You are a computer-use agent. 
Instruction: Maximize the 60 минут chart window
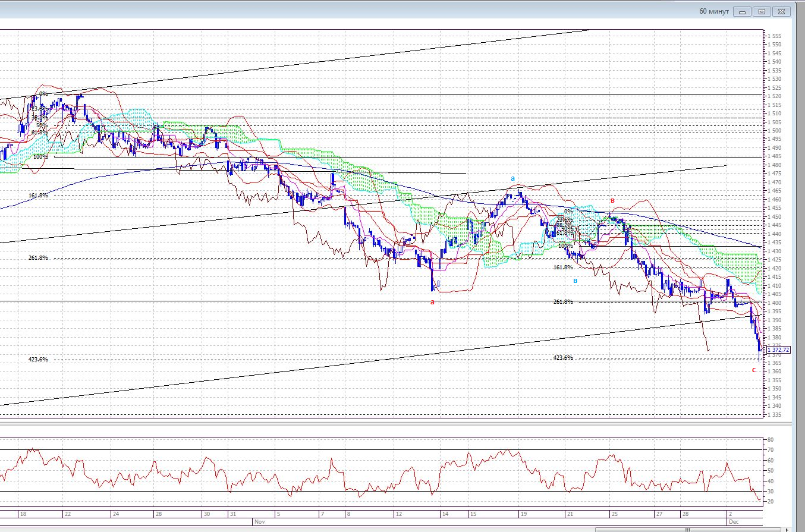[762, 11]
